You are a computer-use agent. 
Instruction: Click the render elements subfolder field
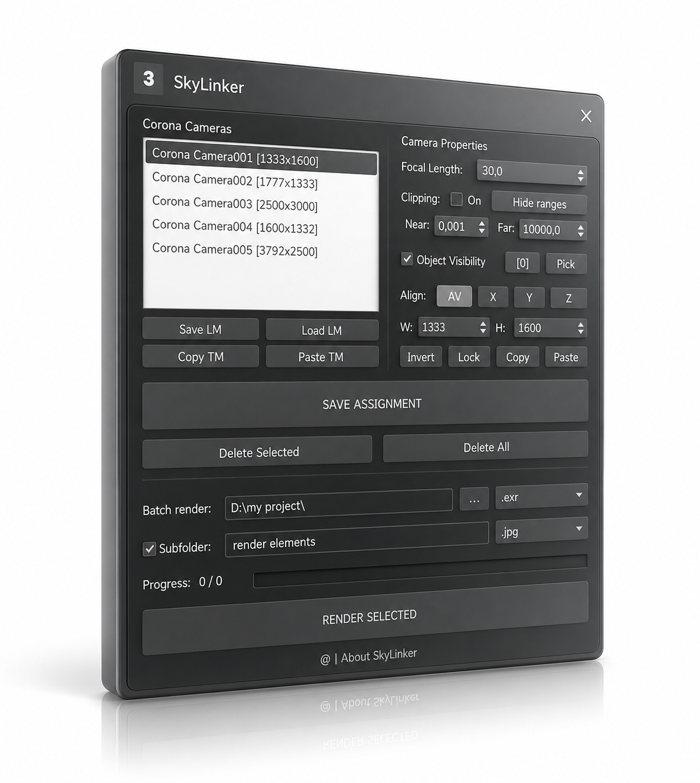coord(357,540)
